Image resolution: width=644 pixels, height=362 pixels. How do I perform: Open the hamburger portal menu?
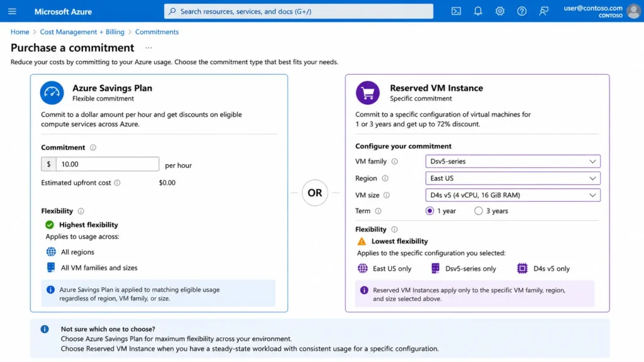(x=12, y=11)
